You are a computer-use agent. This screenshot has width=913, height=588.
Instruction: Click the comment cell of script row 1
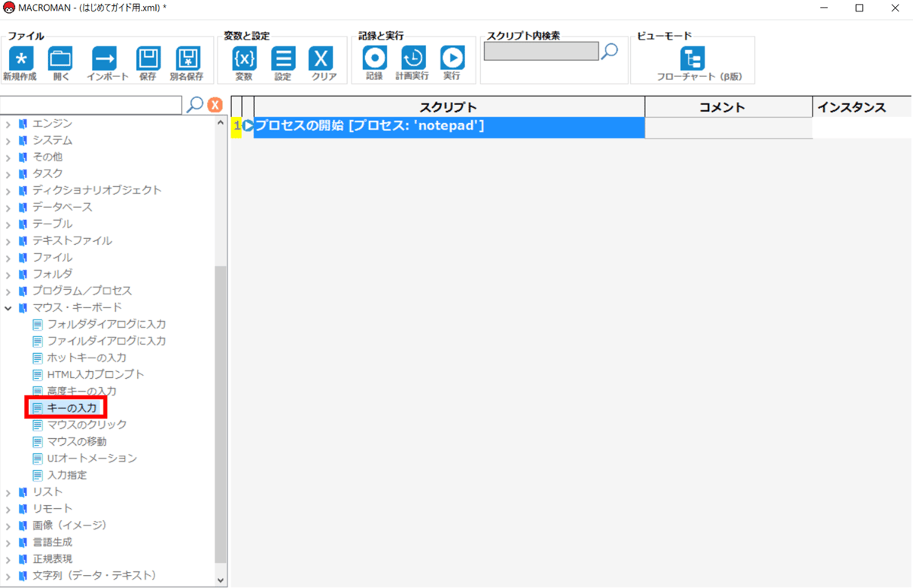729,128
